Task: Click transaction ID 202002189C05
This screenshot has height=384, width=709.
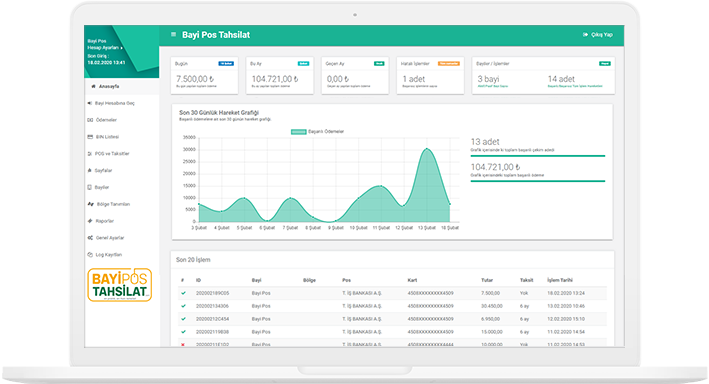Action: 213,293
